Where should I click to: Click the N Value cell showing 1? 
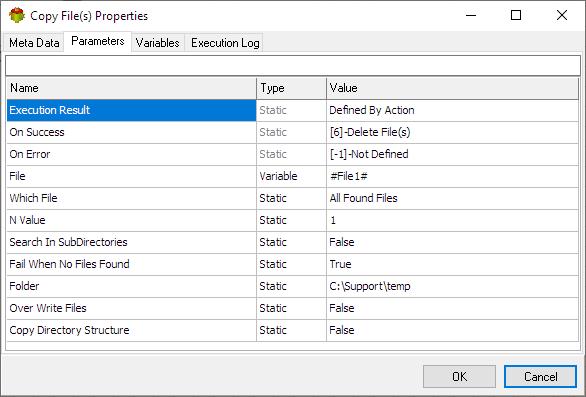tap(453, 220)
